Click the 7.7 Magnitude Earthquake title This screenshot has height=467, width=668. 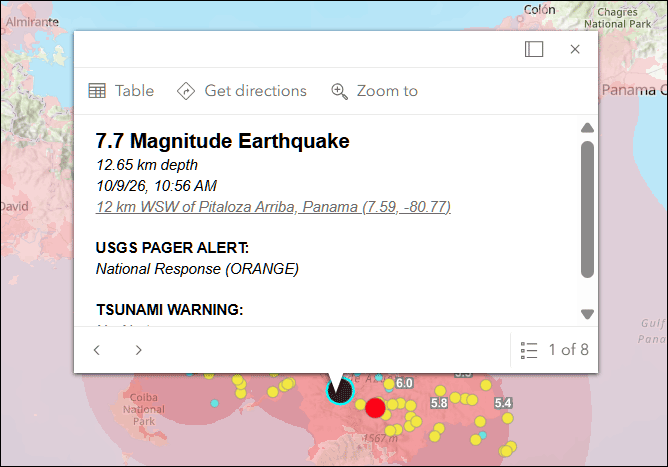222,141
